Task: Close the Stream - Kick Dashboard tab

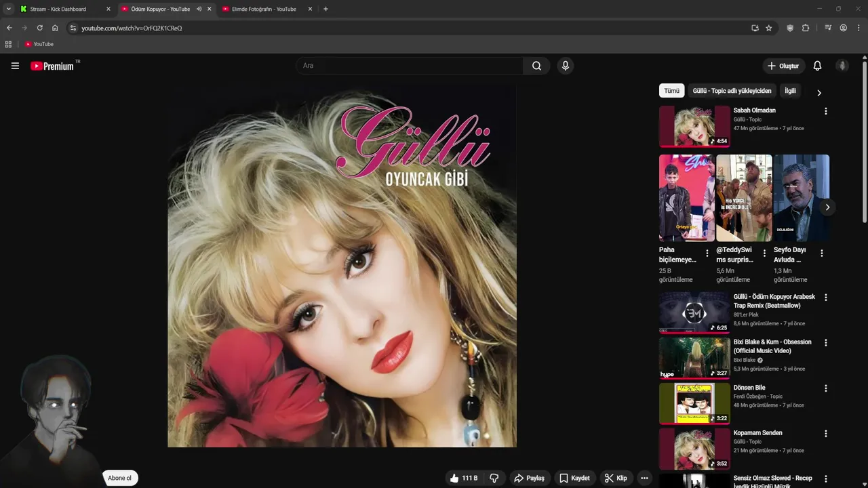Action: (108, 9)
